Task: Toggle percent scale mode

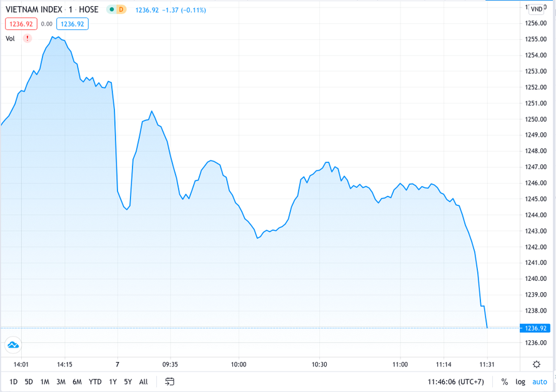Action: point(504,381)
